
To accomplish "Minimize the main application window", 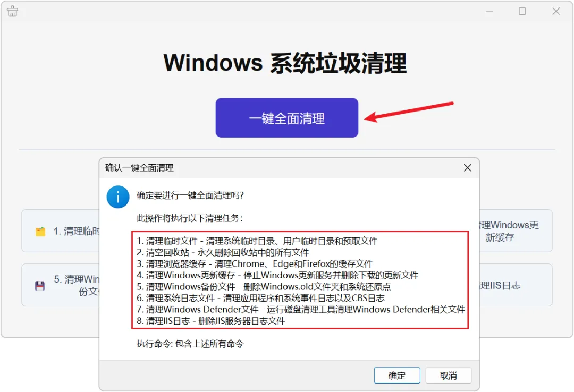I will coord(489,11).
